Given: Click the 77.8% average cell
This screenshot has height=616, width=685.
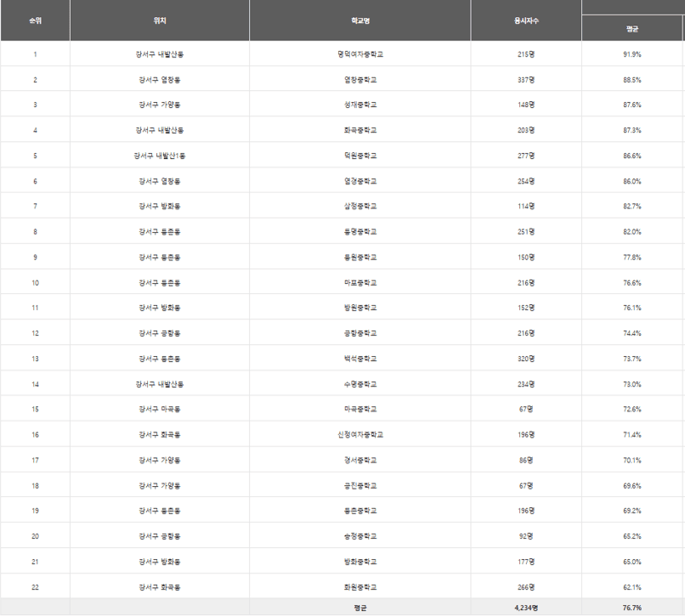Looking at the screenshot, I should (x=632, y=257).
